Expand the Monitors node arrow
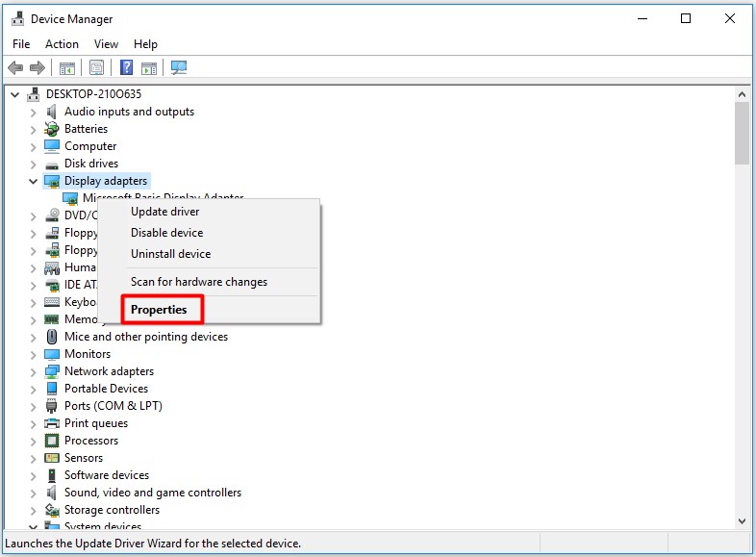This screenshot has width=756, height=557. click(34, 355)
